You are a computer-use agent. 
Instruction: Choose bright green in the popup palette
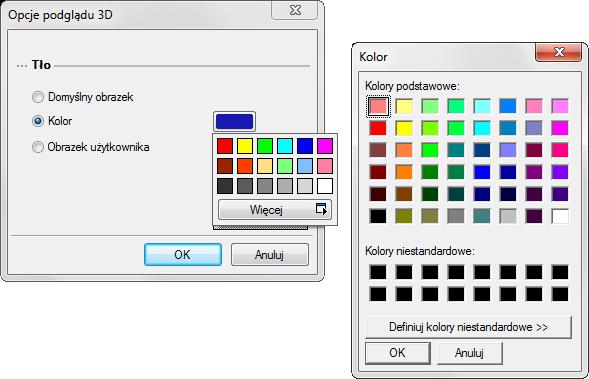(265, 146)
